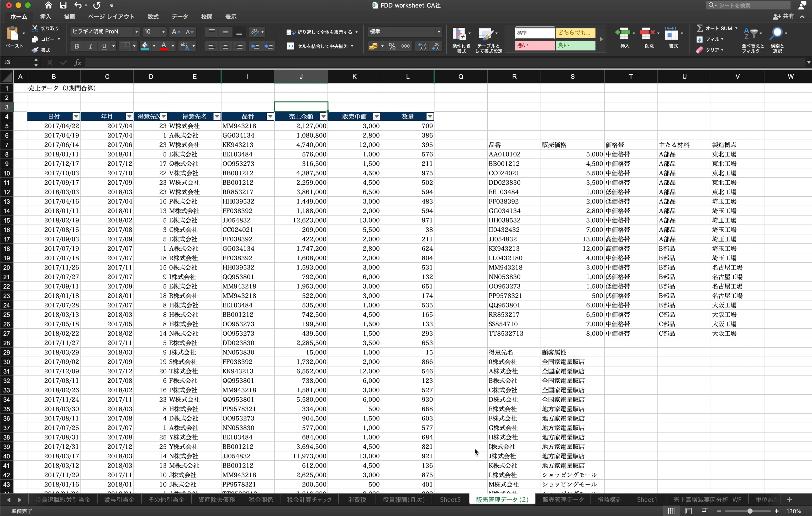Click the conditional formatting icon

click(x=459, y=34)
